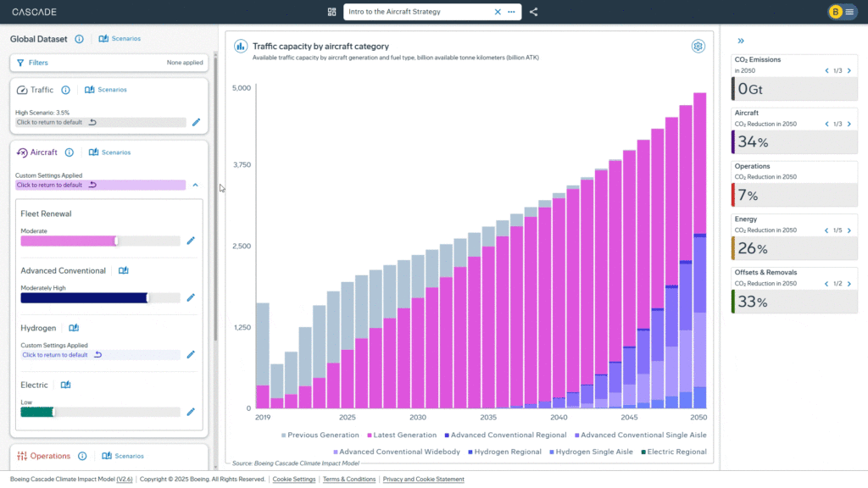Toggle the Electric Regional legend entry

(x=676, y=452)
